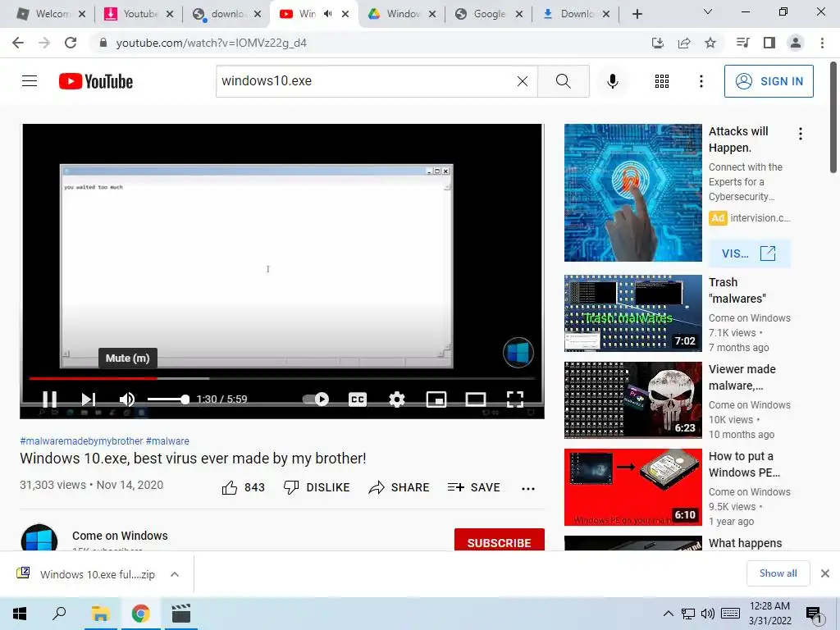Click the DISLIKE button
This screenshot has width=840, height=630.
[317, 487]
